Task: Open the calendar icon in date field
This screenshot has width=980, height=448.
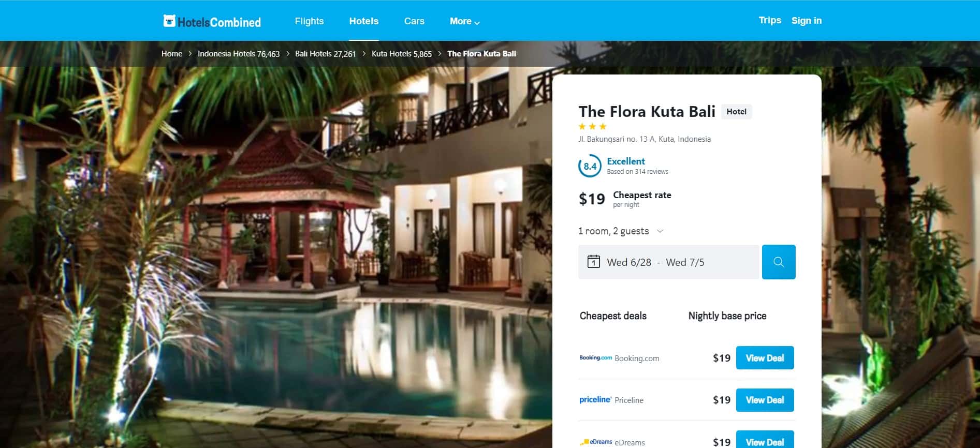Action: click(593, 262)
